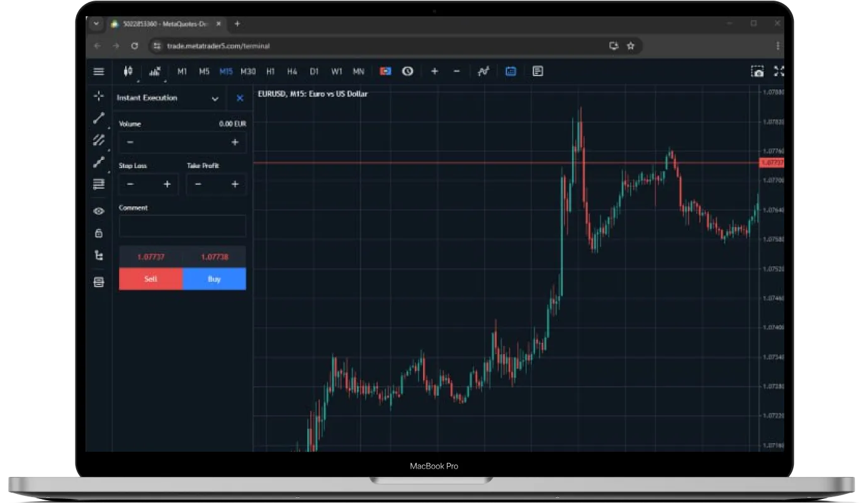Image resolution: width=863 pixels, height=504 pixels.
Task: Open the hamburger main menu
Action: (x=99, y=72)
